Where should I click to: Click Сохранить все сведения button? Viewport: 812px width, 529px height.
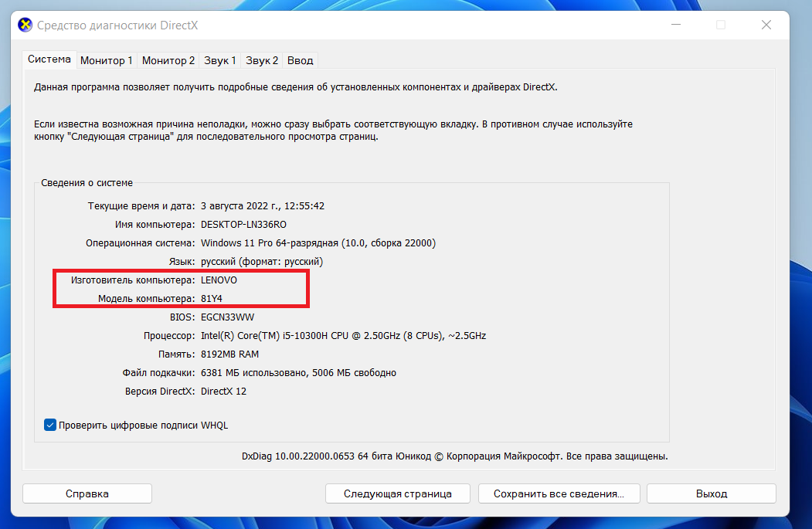pyautogui.click(x=559, y=493)
